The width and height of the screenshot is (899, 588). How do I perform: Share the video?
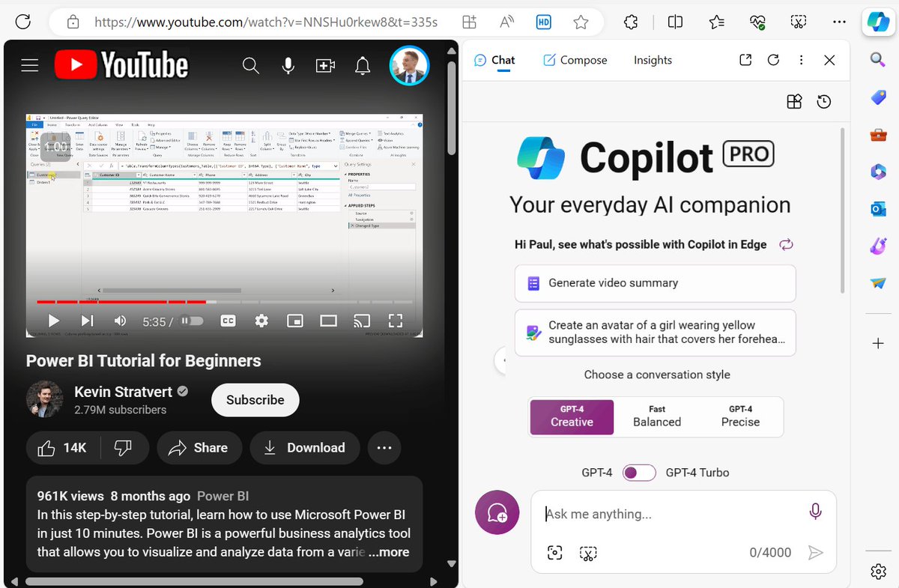point(199,448)
